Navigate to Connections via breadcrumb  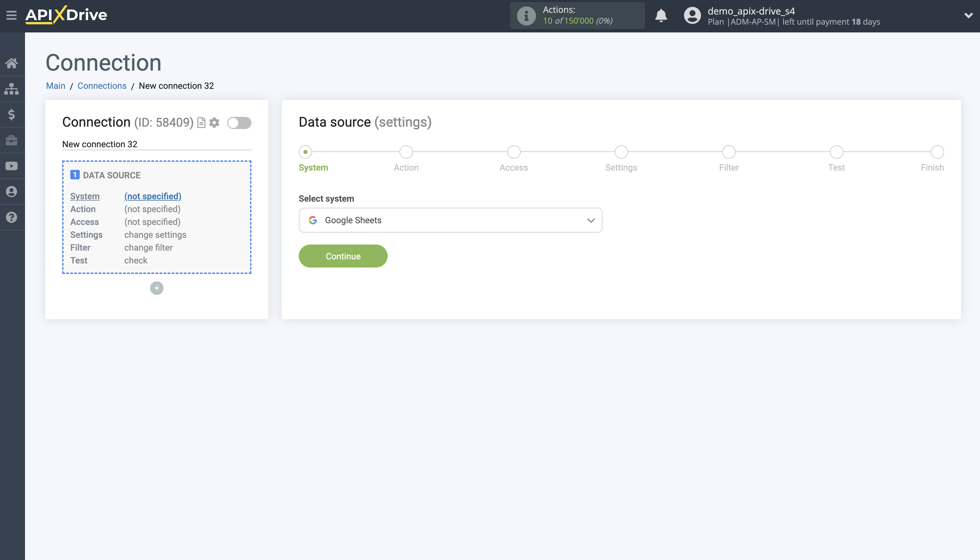point(102,85)
